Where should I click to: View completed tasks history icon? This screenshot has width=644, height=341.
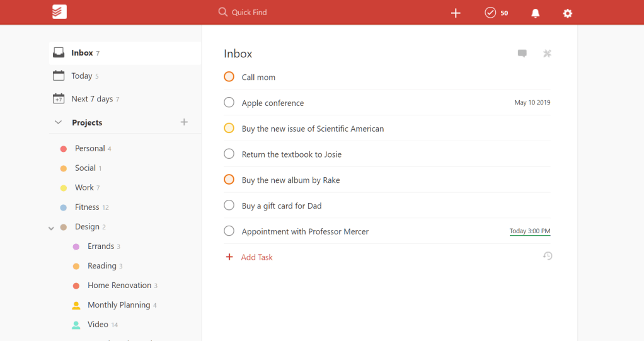(548, 256)
